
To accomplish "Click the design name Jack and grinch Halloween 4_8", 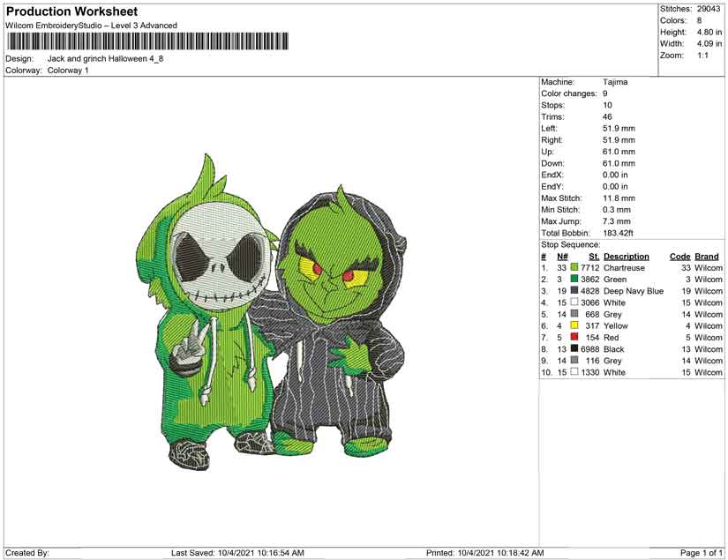I will click(105, 59).
